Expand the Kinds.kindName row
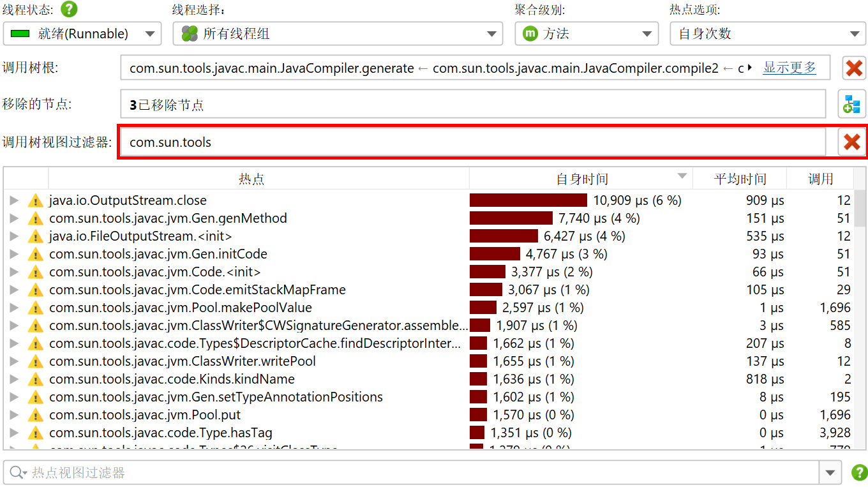868x487 pixels. tap(14, 379)
